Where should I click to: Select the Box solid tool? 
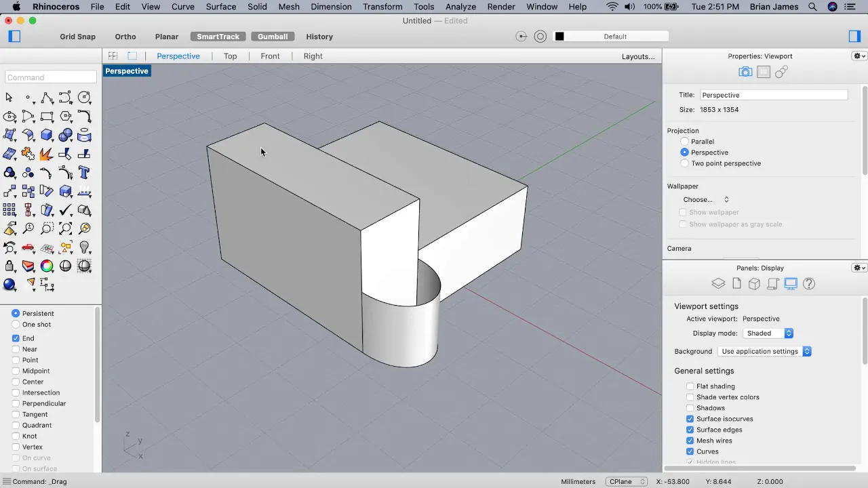tap(47, 135)
